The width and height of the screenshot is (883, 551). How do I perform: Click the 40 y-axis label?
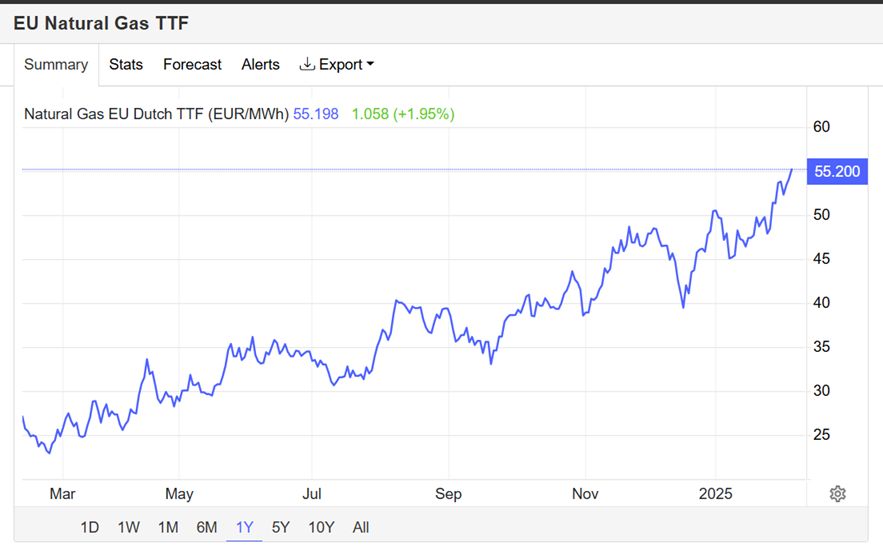(821, 303)
